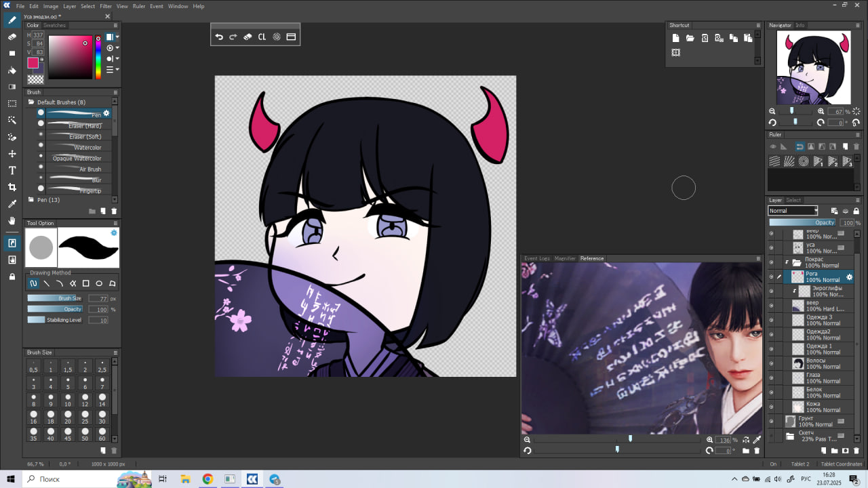The width and height of the screenshot is (868, 488).
Task: Hide the Глаза layer
Action: tap(771, 378)
